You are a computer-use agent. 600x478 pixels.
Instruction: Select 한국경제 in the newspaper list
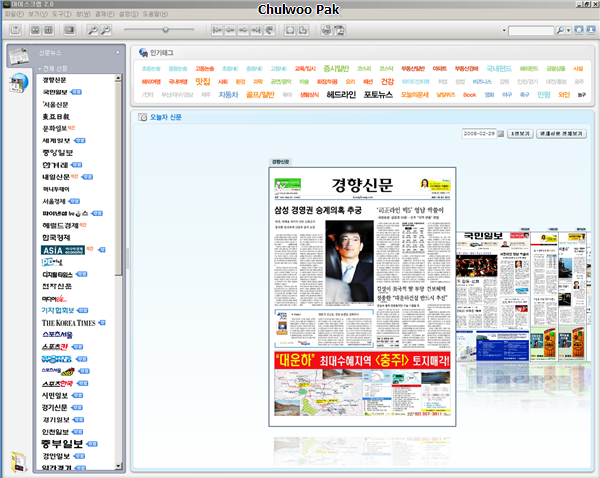(x=56, y=238)
